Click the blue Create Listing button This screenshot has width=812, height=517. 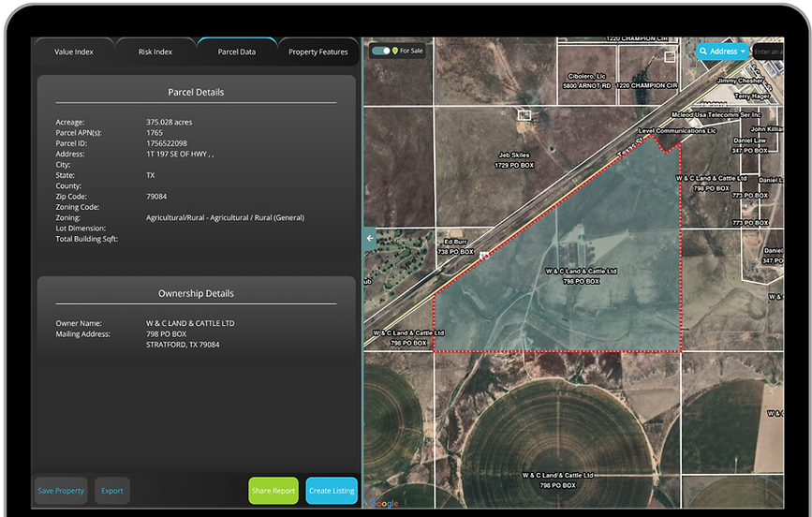[332, 491]
